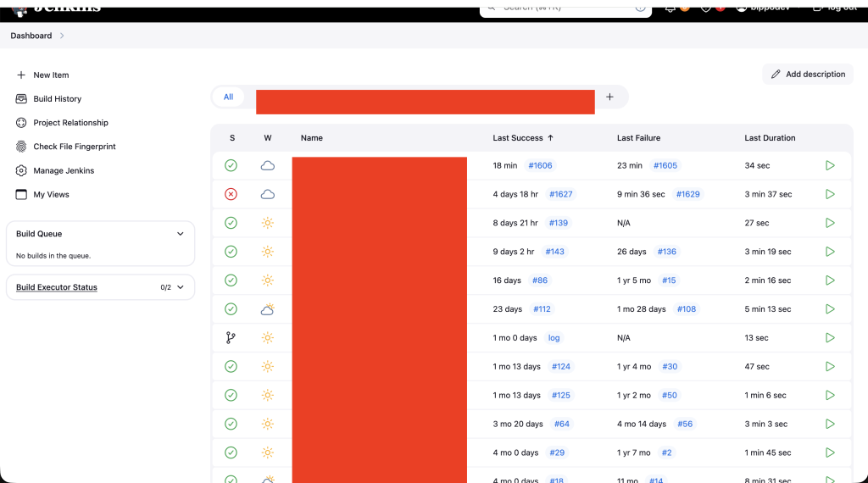
Task: Click the Project Relationship icon
Action: coord(21,122)
